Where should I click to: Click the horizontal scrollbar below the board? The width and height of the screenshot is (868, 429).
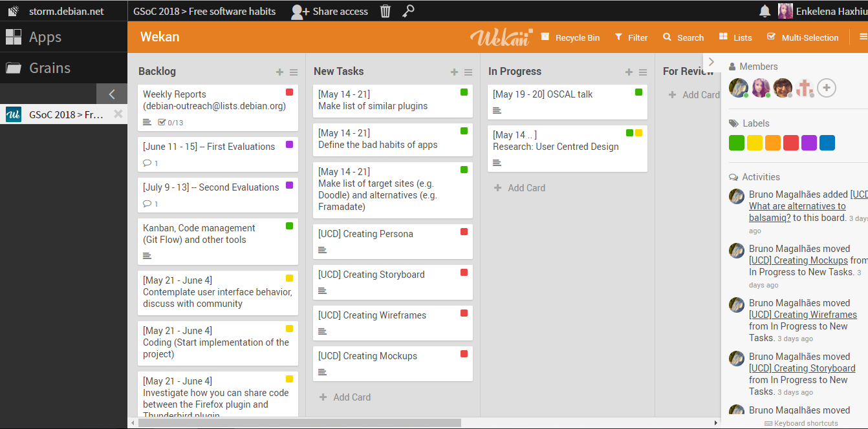299,423
